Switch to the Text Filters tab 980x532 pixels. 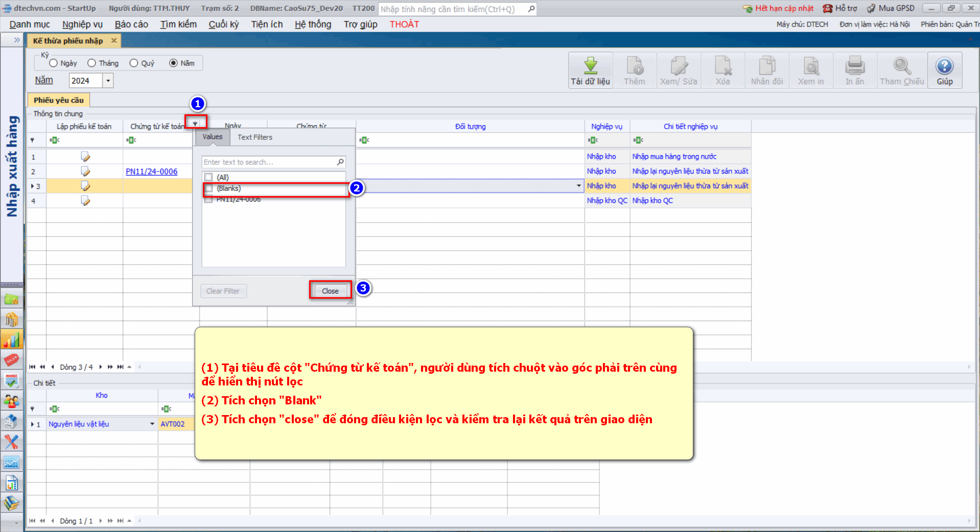point(254,137)
